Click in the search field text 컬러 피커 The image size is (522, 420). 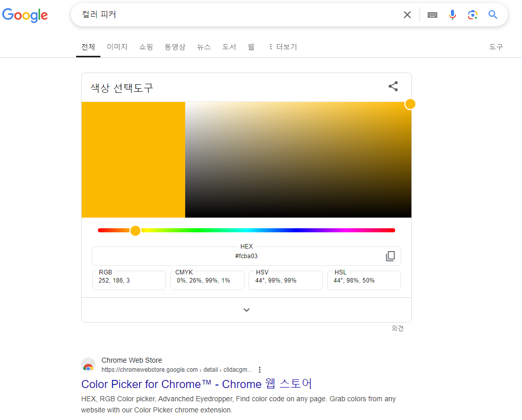(99, 14)
